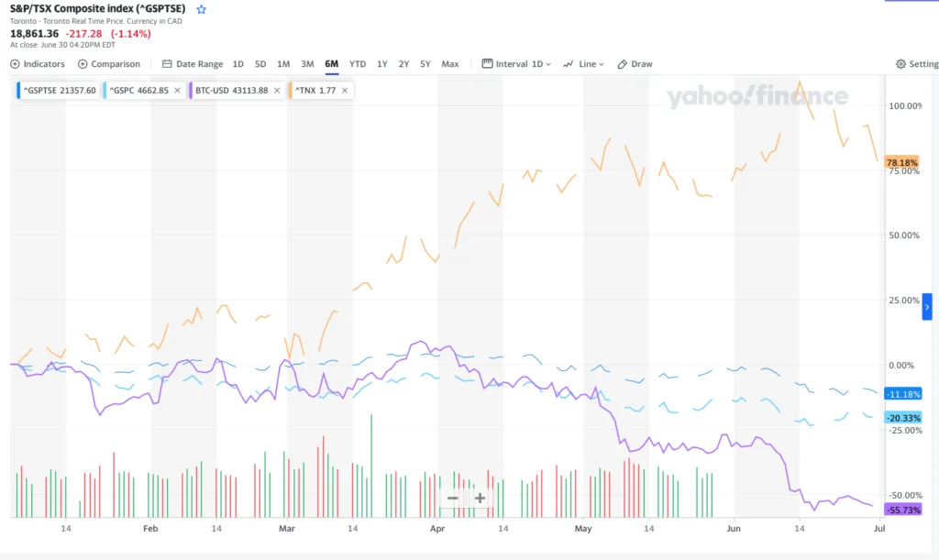Remove the ^GSPC comparison
This screenshot has height=560, width=939.
[178, 91]
